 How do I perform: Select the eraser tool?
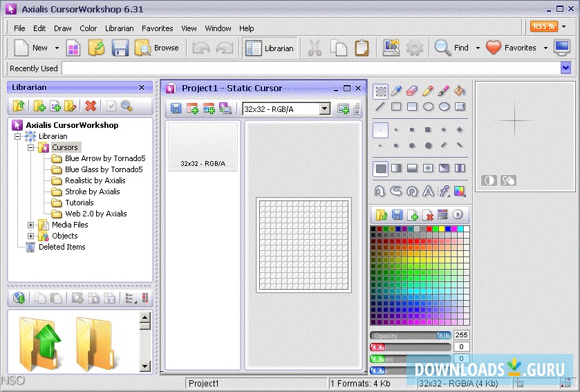coord(412,91)
